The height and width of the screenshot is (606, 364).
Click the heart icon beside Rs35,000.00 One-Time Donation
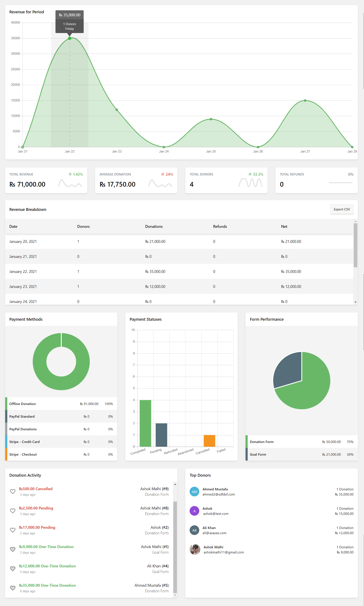[x=13, y=588]
